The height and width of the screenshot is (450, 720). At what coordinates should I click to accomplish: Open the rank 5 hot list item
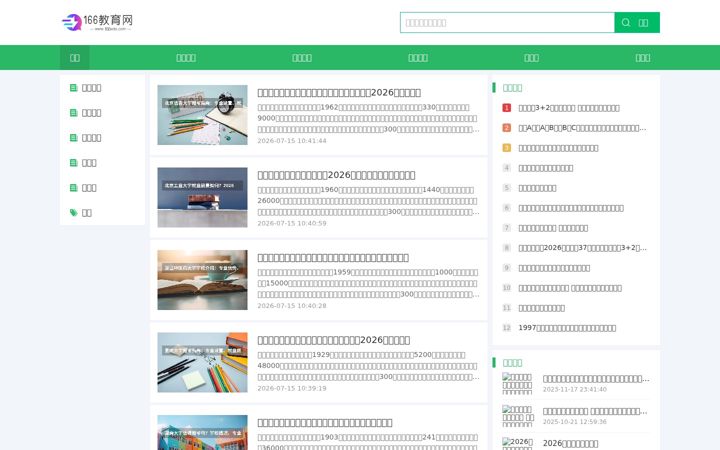[x=537, y=188]
